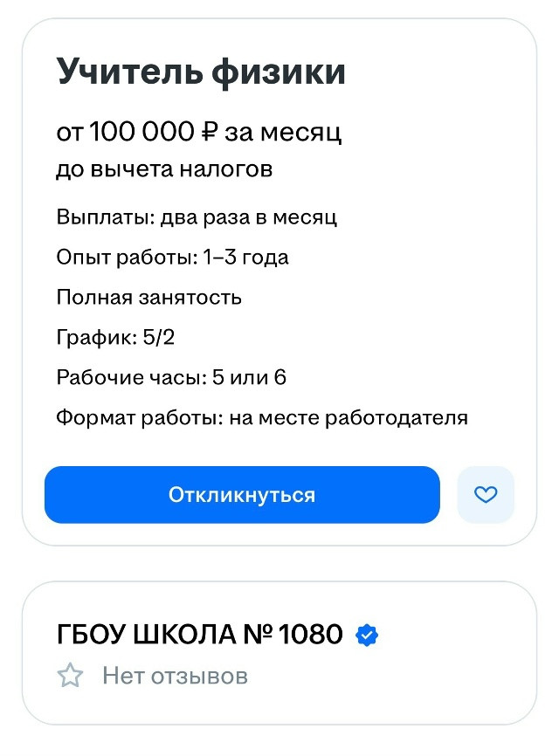Click the word ШКОЛА in employer card
559x756 pixels.
click(x=183, y=634)
